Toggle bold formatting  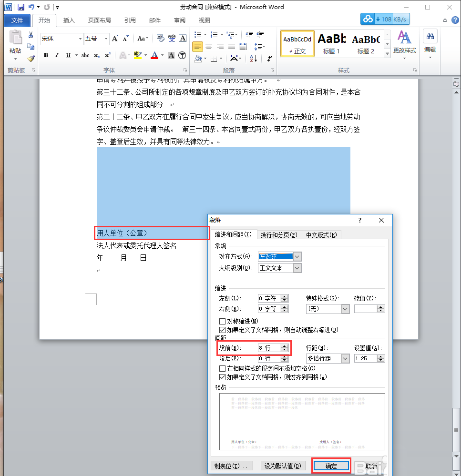(45, 55)
